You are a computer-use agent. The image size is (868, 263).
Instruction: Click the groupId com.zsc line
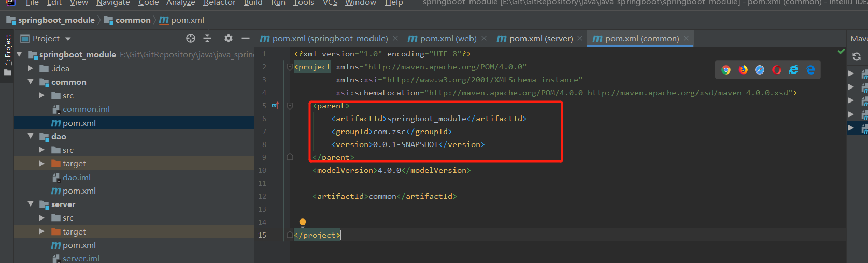coord(391,131)
